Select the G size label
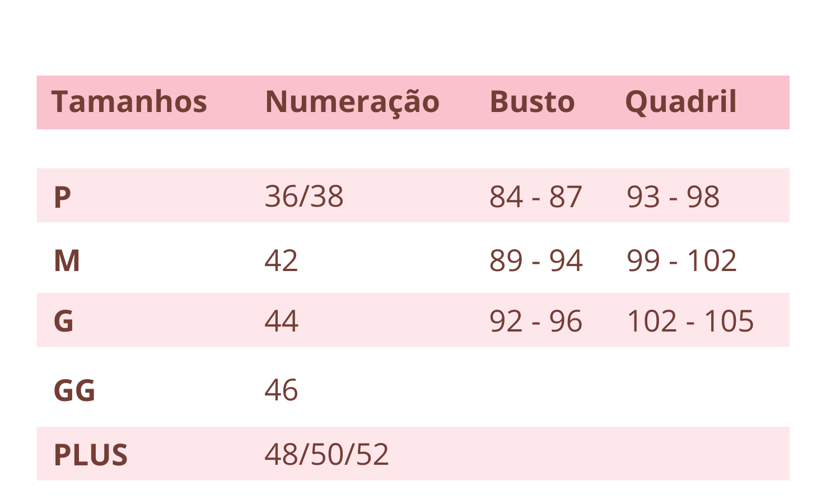Viewport: 840px width, 504px height. click(x=63, y=321)
